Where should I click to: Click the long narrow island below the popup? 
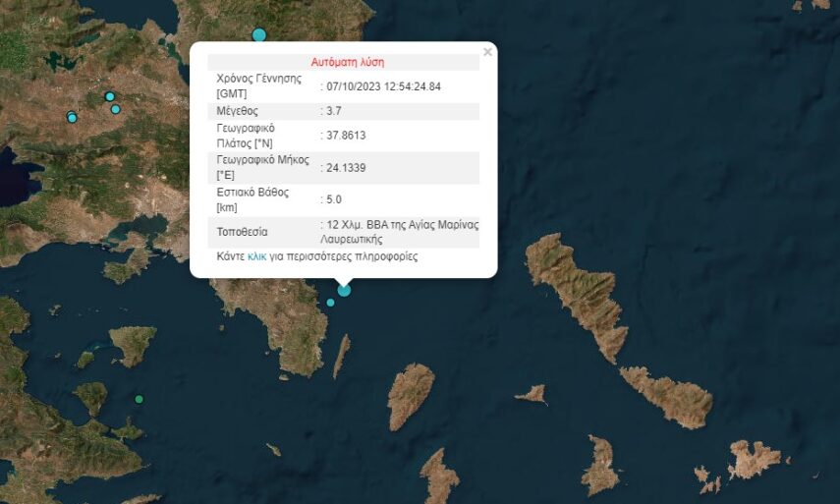(x=341, y=356)
